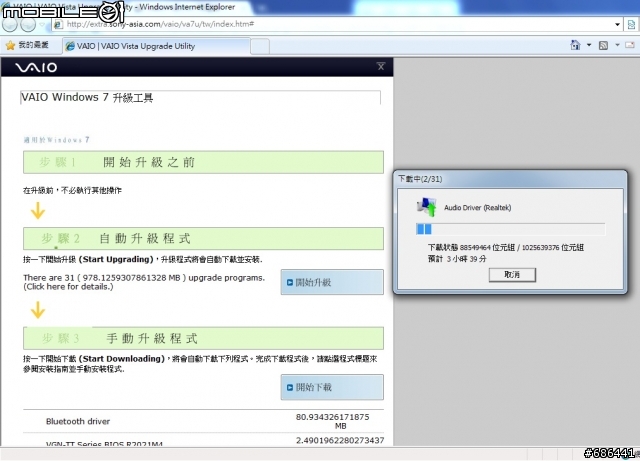Image resolution: width=640 pixels, height=461 pixels.
Task: Expand the Home button dropdown arrow
Action: pos(589,45)
